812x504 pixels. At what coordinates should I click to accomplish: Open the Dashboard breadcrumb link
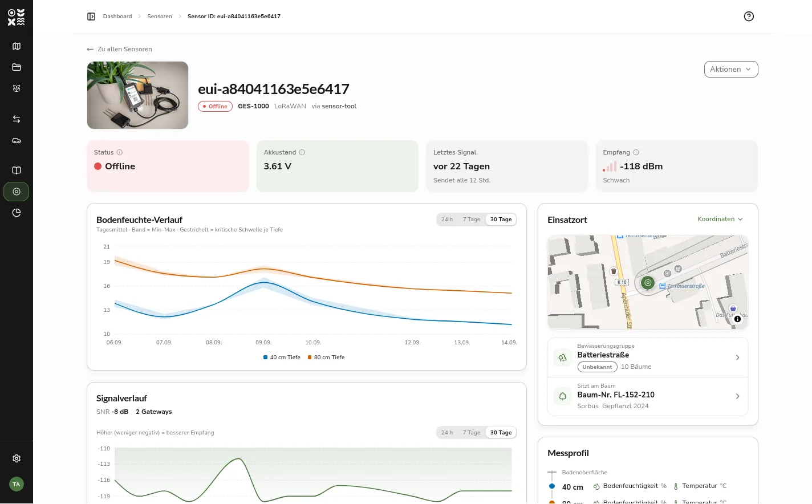pyautogui.click(x=117, y=17)
